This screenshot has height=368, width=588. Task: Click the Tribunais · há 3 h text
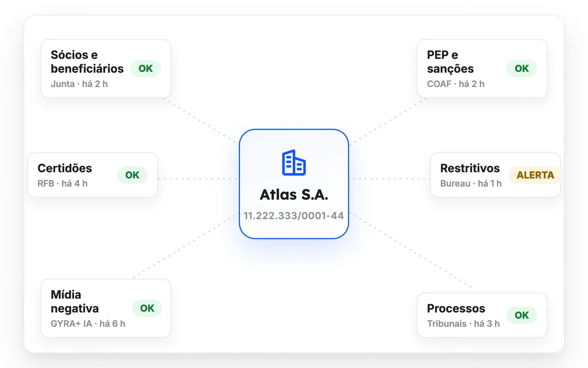click(x=463, y=324)
